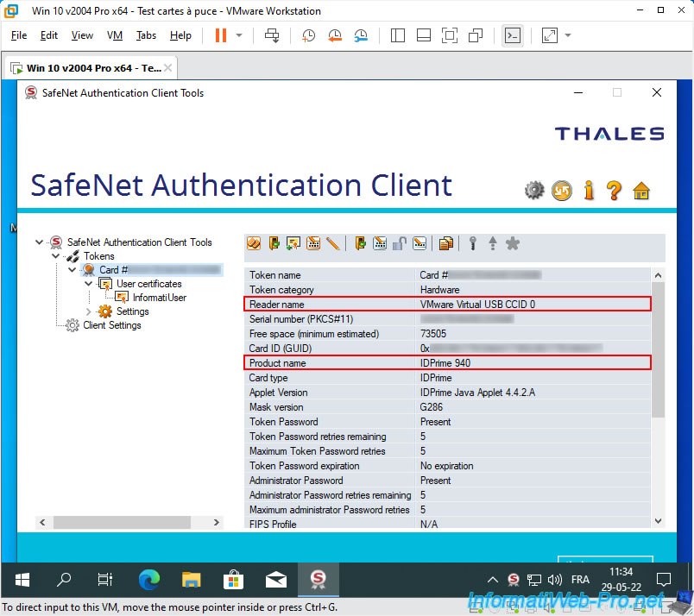
Task: Click the orange Refresh icon in header
Action: tap(562, 191)
